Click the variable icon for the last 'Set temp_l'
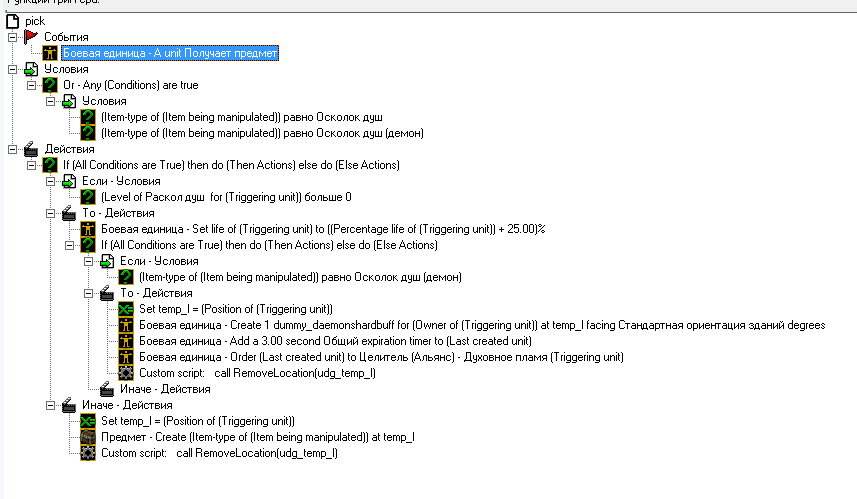The height and width of the screenshot is (499, 857). pyautogui.click(x=88, y=421)
